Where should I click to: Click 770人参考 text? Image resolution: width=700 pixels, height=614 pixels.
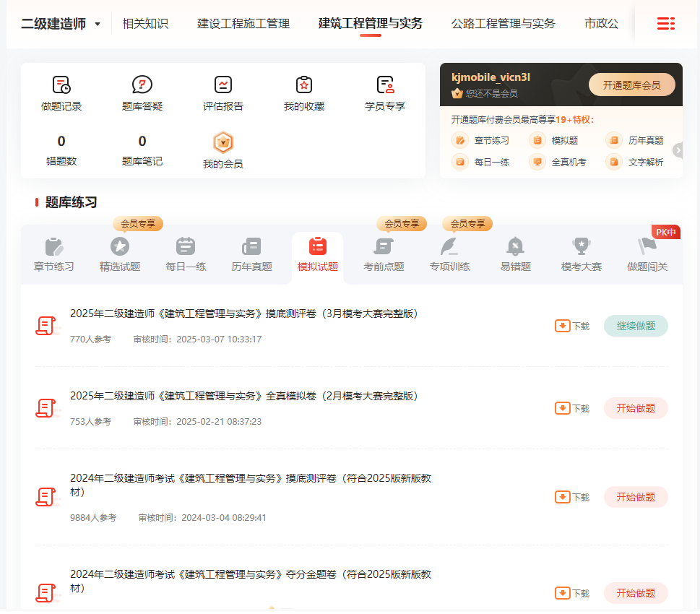tap(90, 340)
